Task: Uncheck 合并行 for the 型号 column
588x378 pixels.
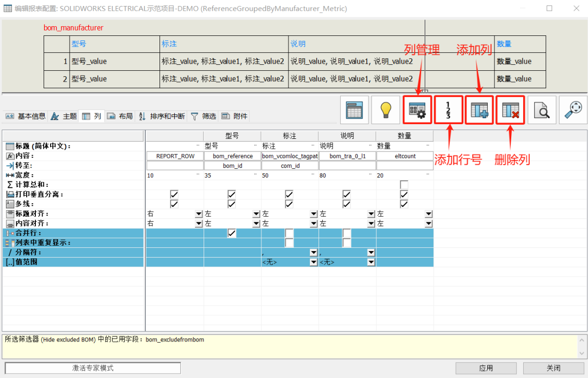Action: click(x=231, y=233)
